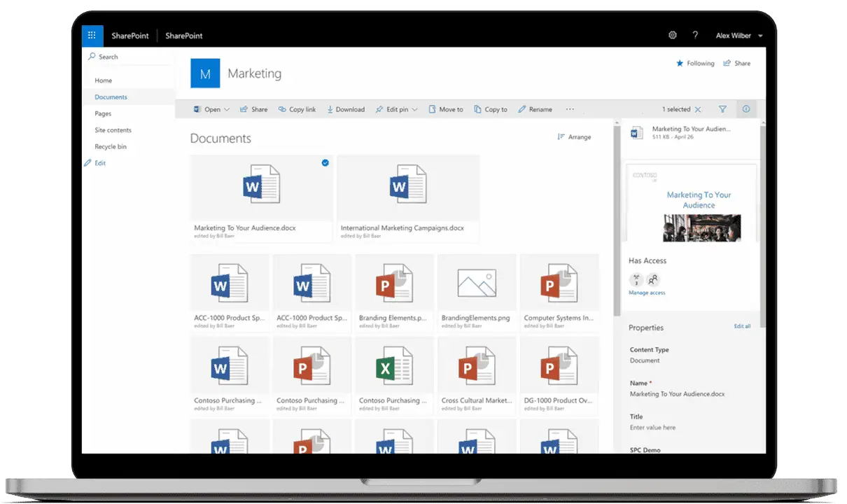Click the Marketing site logo tile
Image resolution: width=847 pixels, height=504 pixels.
pyautogui.click(x=205, y=73)
